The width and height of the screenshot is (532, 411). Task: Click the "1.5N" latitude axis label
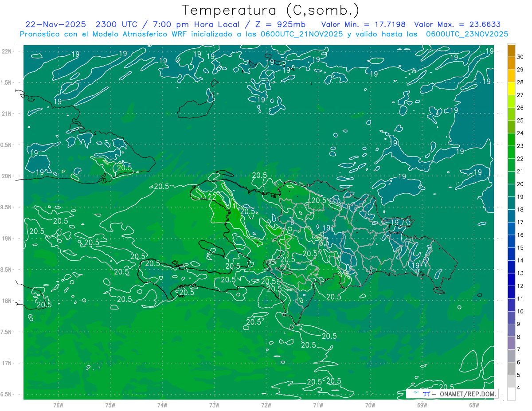(x=6, y=82)
